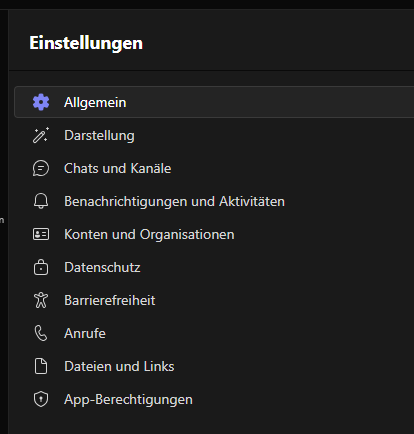The height and width of the screenshot is (434, 414).
Task: Select the Allgemein settings category
Action: click(214, 102)
